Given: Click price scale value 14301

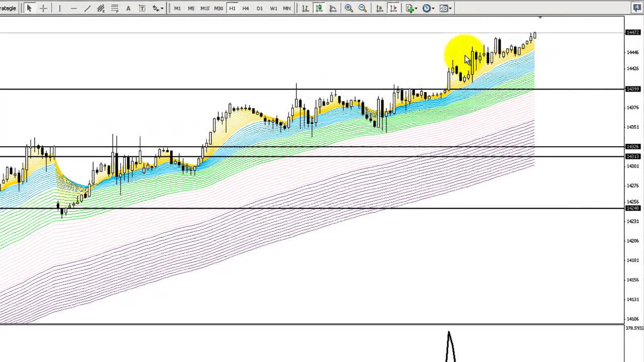Looking at the screenshot, I should [633, 166].
